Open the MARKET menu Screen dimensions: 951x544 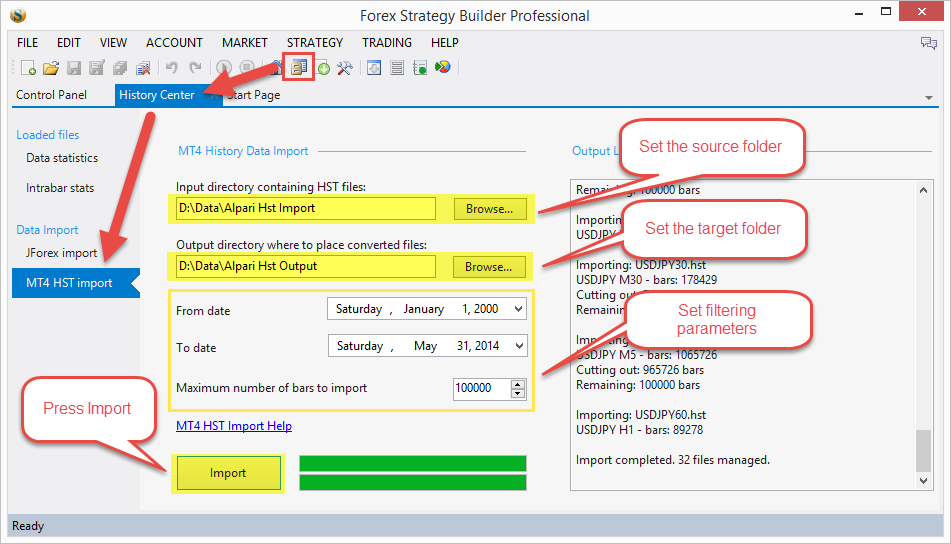(244, 42)
